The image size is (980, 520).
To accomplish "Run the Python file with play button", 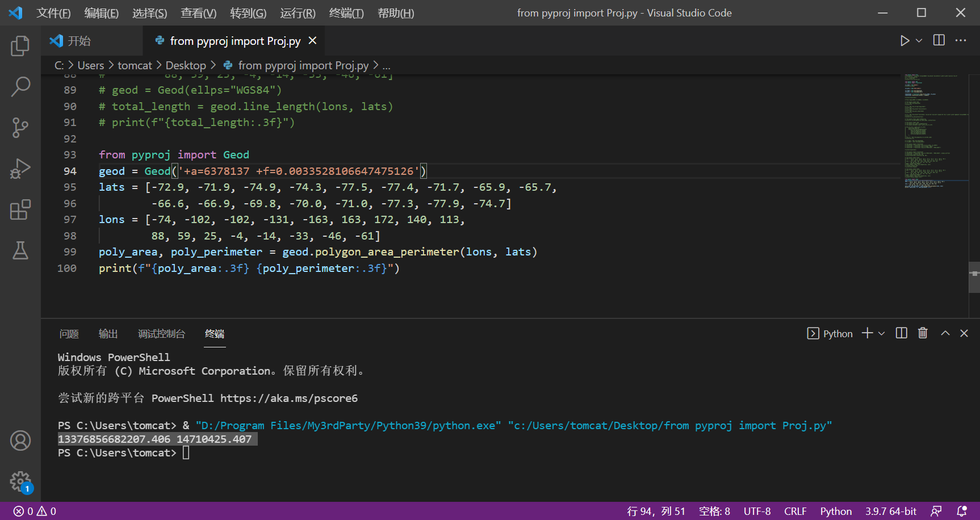I will pos(904,41).
